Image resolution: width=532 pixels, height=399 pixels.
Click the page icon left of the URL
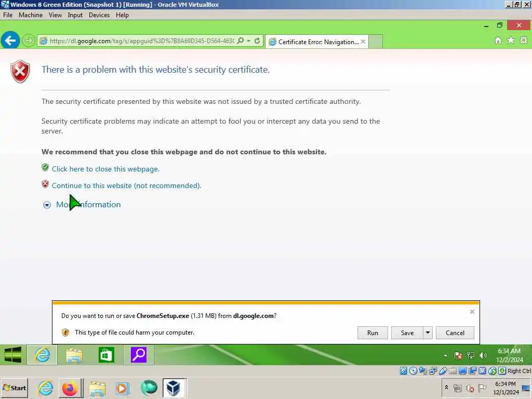pyautogui.click(x=44, y=41)
